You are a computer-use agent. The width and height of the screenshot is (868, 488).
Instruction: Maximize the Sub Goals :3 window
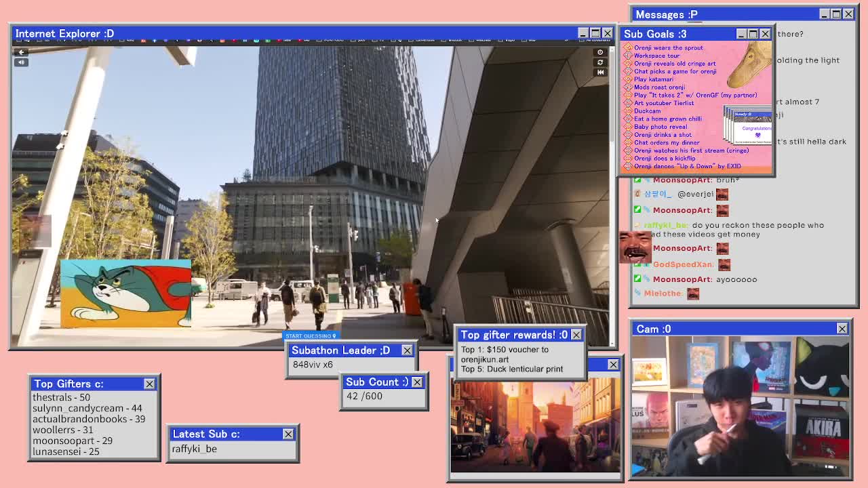pyautogui.click(x=753, y=34)
